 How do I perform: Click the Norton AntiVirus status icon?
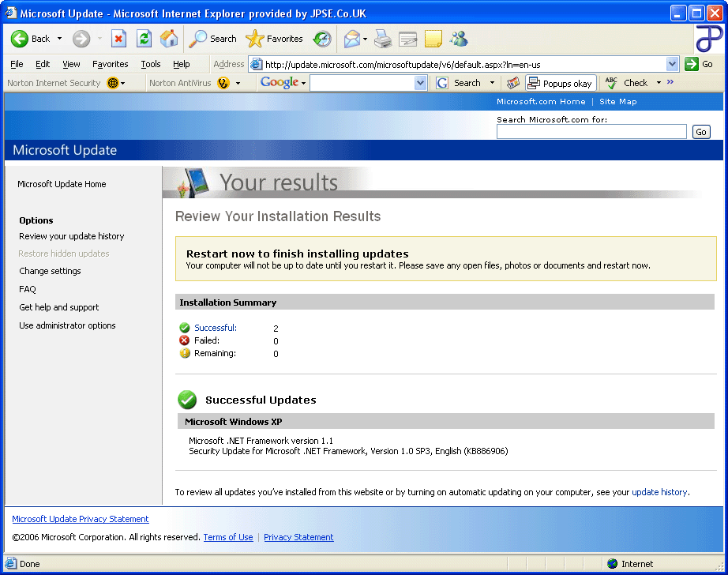[223, 83]
